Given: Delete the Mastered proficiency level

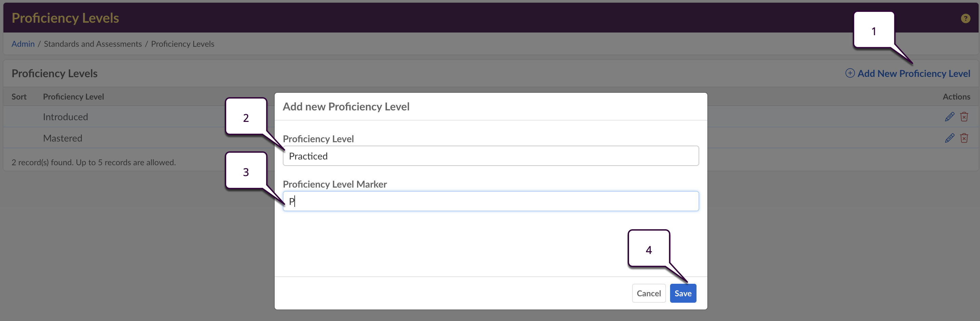Looking at the screenshot, I should point(964,138).
